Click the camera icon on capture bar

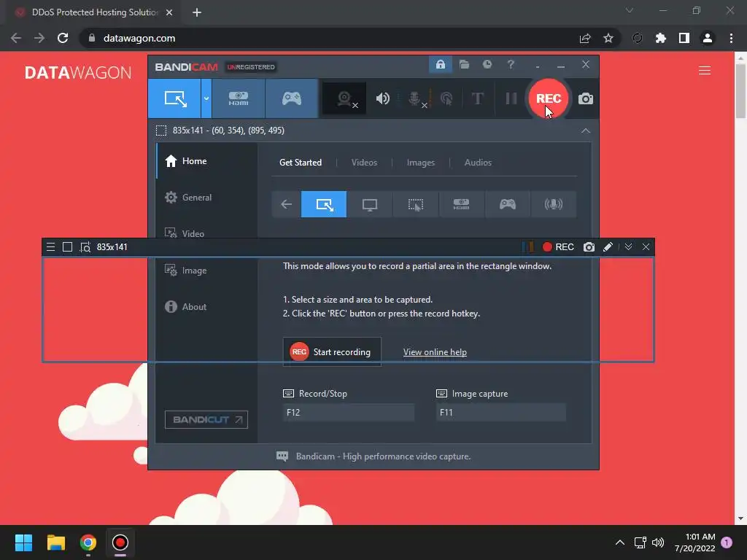pyautogui.click(x=589, y=246)
